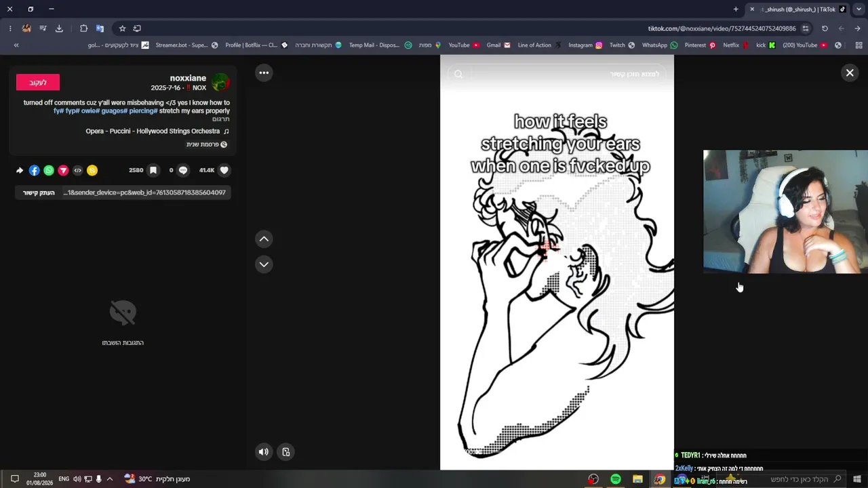
Task: Open noxxiane's profile name
Action: coord(188,78)
